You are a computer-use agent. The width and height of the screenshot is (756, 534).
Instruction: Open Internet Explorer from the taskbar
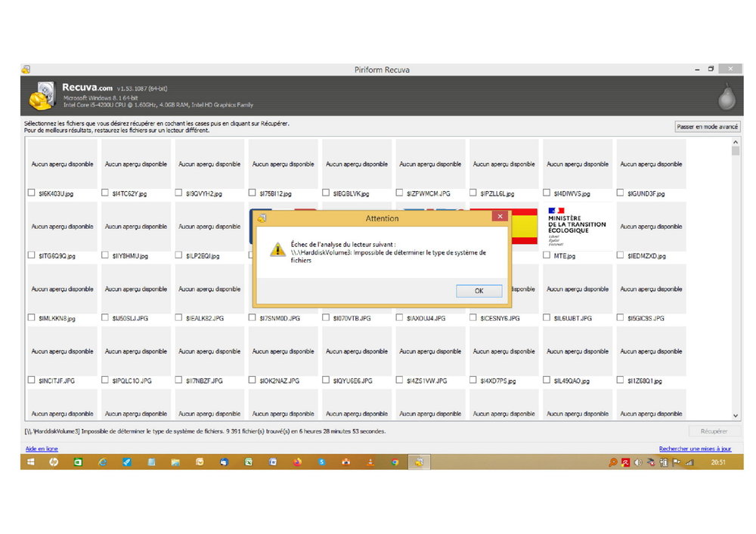102,462
